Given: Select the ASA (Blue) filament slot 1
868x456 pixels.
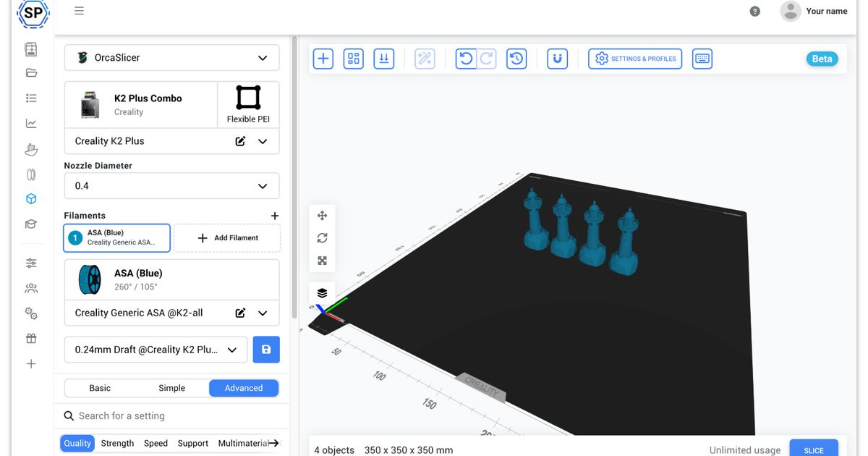Looking at the screenshot, I should point(117,237).
